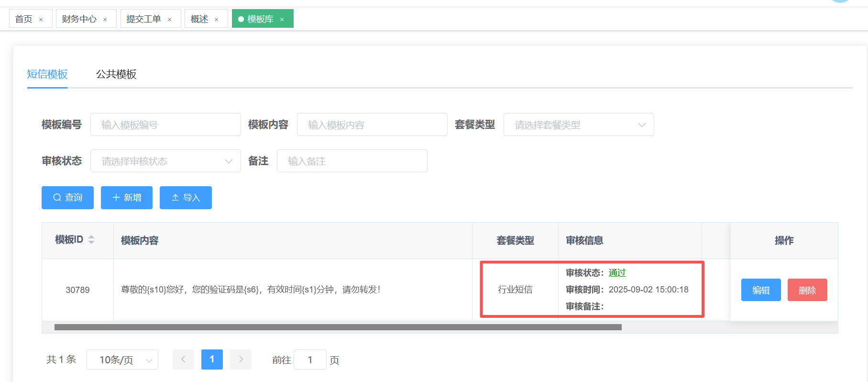Click the 套餐类型 column header

(515, 240)
